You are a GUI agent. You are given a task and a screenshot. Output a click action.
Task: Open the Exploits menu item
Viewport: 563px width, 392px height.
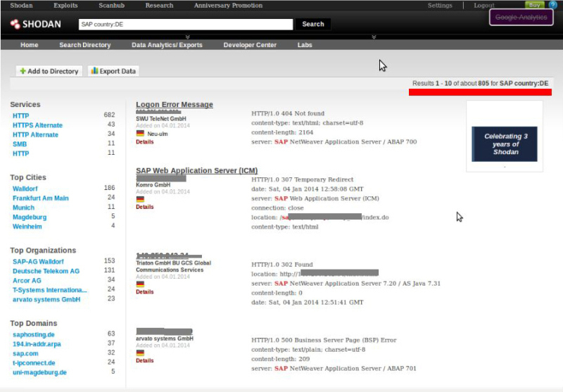65,6
